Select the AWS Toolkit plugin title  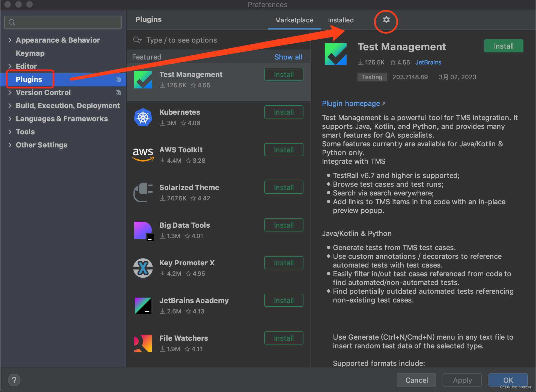(x=181, y=150)
